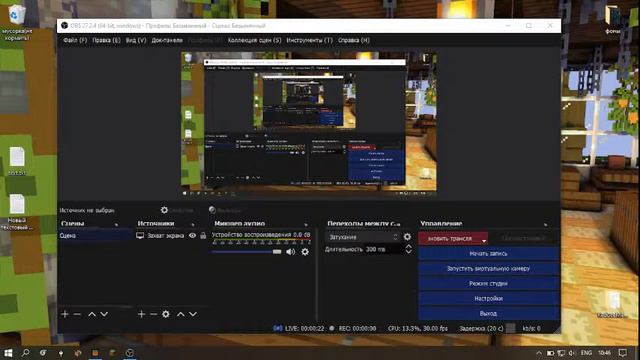Click the duration spinner arrows

(x=408, y=249)
